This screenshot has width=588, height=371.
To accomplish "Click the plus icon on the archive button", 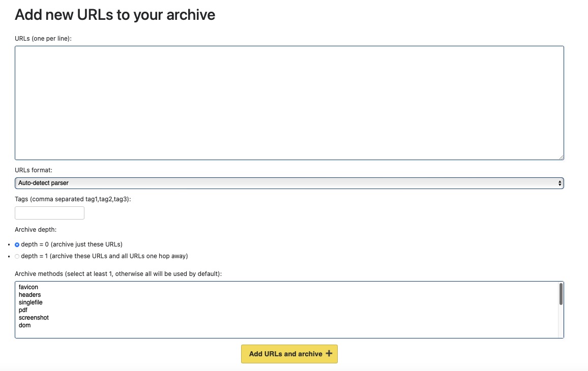I will point(330,354).
